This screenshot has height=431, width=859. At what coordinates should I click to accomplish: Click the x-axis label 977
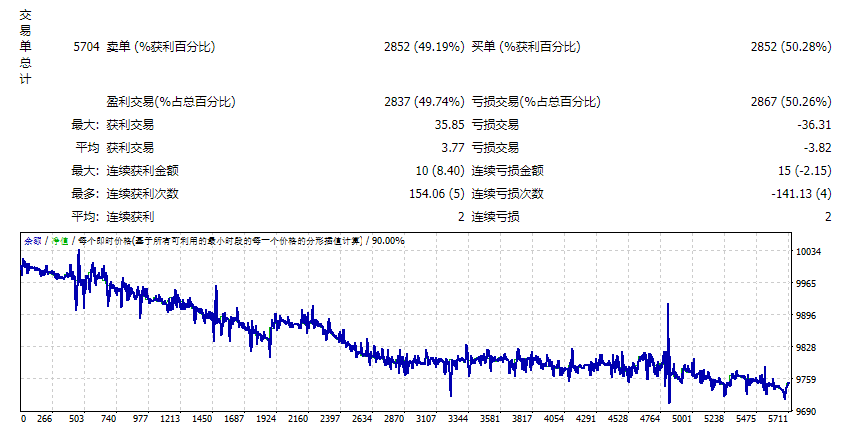click(140, 418)
